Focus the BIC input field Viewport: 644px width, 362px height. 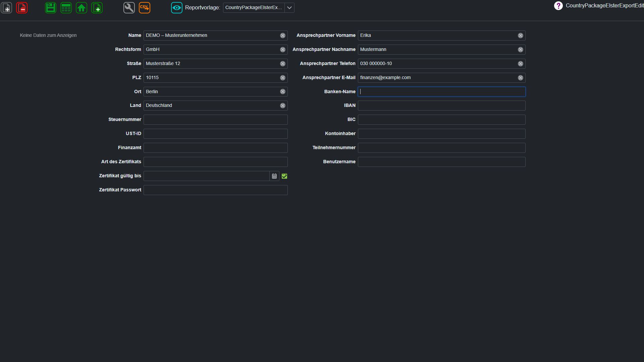442,120
